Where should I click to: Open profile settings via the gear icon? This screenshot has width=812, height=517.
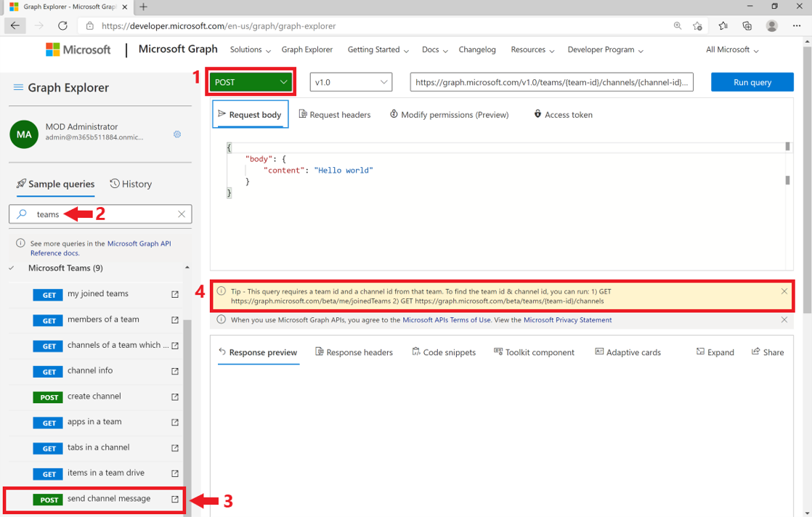(x=176, y=134)
